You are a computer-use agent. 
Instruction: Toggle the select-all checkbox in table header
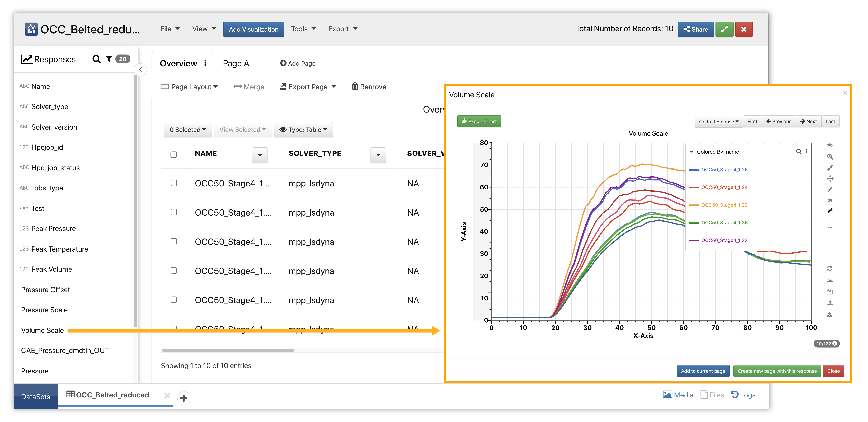click(x=173, y=155)
